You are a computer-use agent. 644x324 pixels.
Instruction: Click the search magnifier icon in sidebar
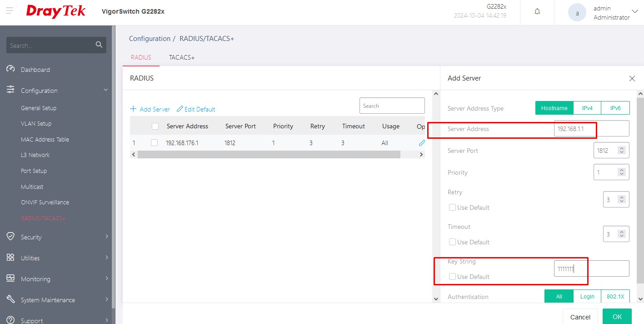[x=99, y=45]
